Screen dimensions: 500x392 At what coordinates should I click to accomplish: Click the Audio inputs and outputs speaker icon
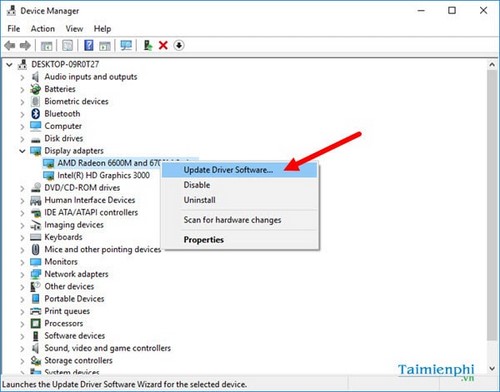[x=35, y=77]
